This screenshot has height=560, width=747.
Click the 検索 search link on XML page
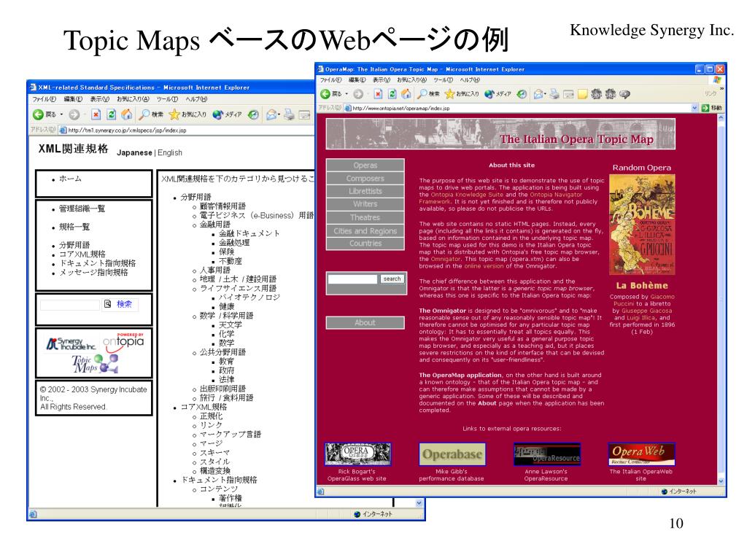[124, 304]
